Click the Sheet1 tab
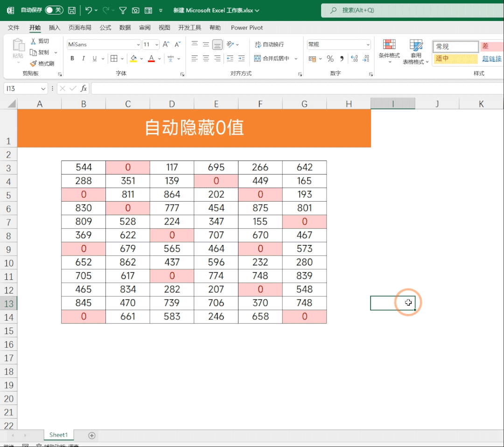Image resolution: width=504 pixels, height=447 pixels. click(x=58, y=435)
